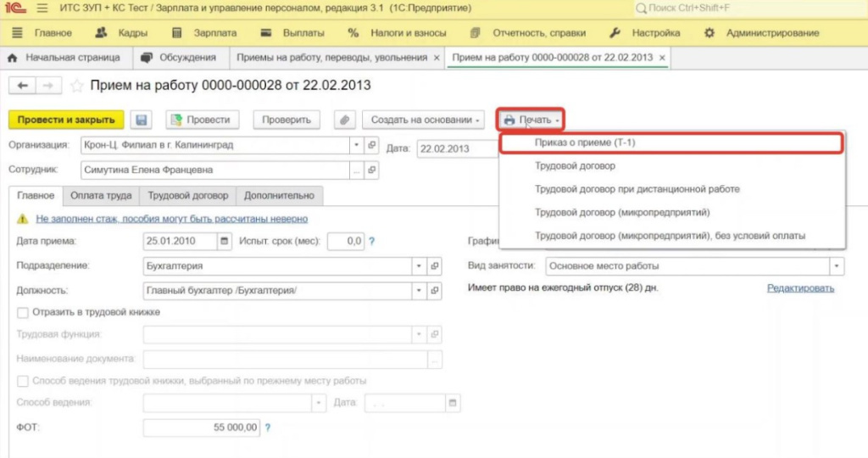Click the ФОТ amount input field
The width and height of the screenshot is (868, 458).
[202, 428]
